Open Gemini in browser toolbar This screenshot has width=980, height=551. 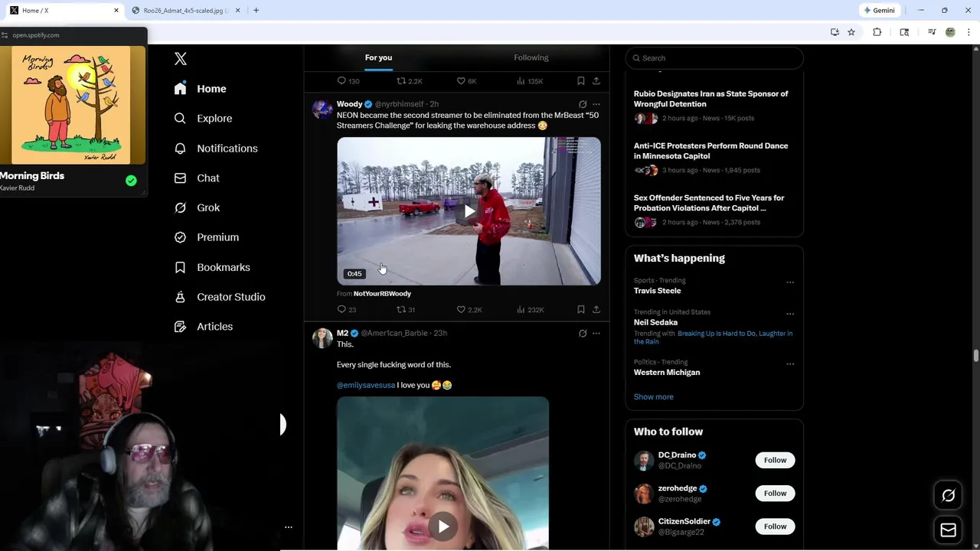pyautogui.click(x=879, y=11)
